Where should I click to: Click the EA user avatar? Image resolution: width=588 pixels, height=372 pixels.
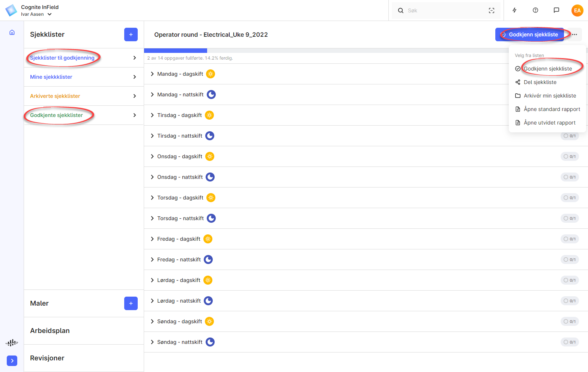tap(577, 10)
